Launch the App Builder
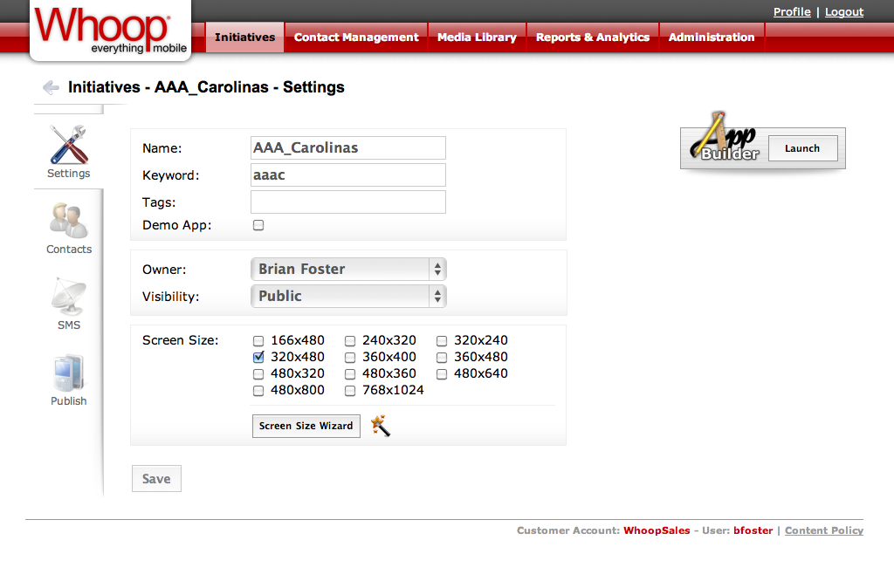The width and height of the screenshot is (894, 588). click(x=803, y=148)
